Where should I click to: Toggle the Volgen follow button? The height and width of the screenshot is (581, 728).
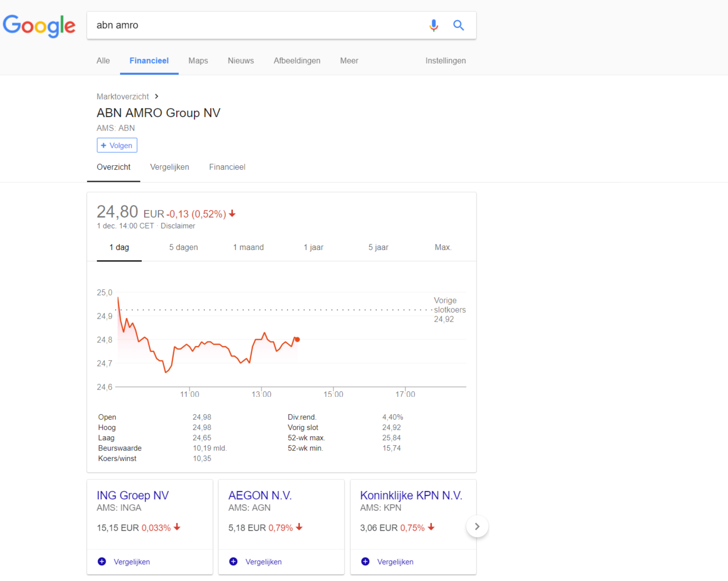[117, 145]
